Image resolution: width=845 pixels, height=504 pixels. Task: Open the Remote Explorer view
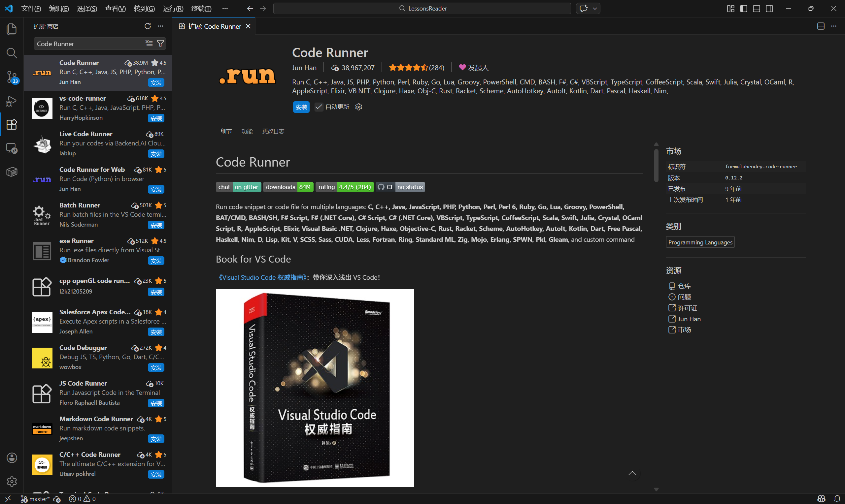pyautogui.click(x=12, y=148)
